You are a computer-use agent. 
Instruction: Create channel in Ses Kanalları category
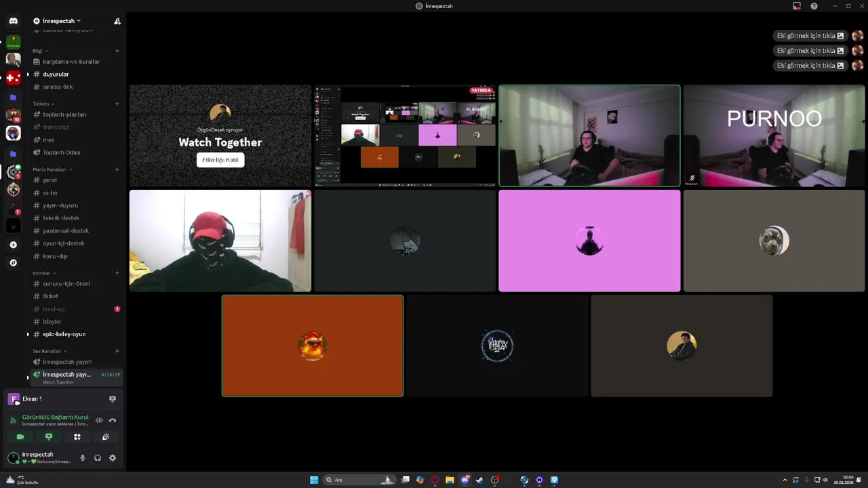pyautogui.click(x=117, y=351)
